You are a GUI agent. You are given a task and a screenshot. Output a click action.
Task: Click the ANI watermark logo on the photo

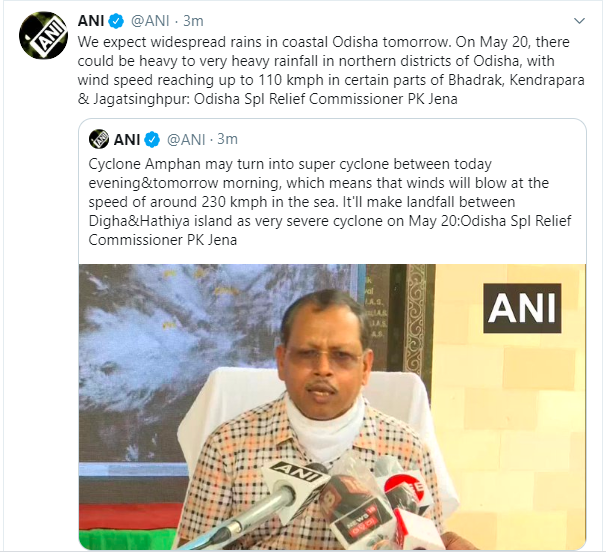pyautogui.click(x=524, y=307)
